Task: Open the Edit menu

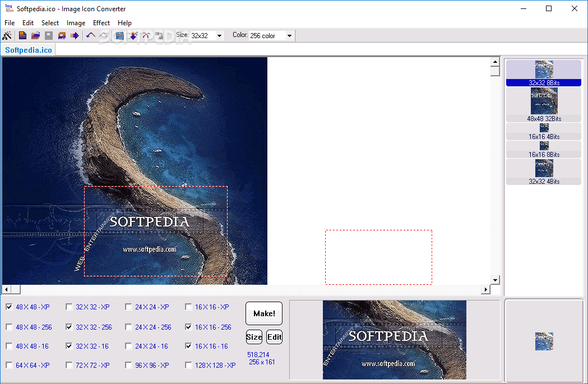Action: pos(28,23)
